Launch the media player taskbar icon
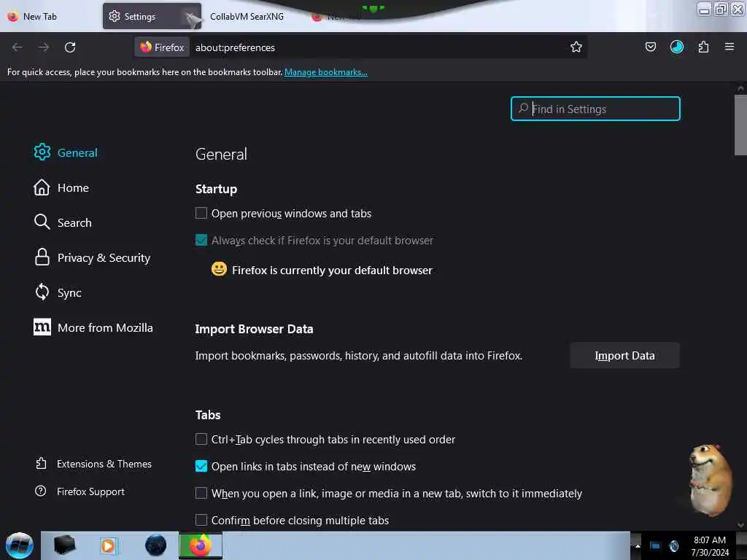The height and width of the screenshot is (560, 747). pos(108,545)
